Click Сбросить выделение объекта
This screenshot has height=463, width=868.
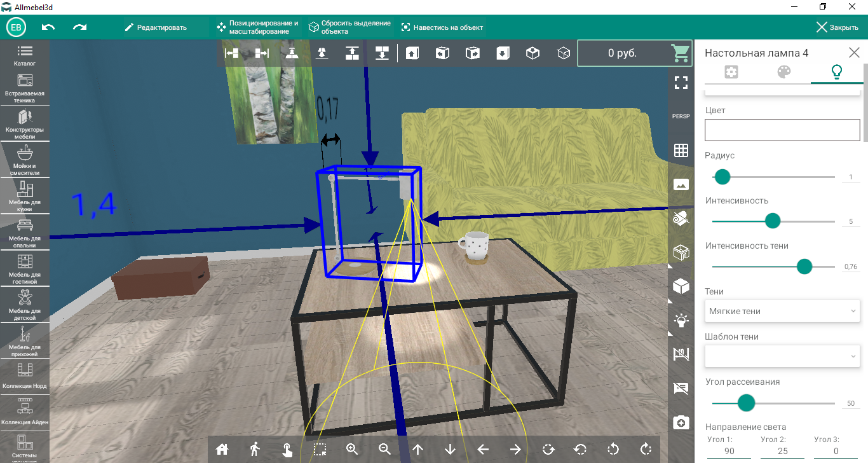[349, 27]
